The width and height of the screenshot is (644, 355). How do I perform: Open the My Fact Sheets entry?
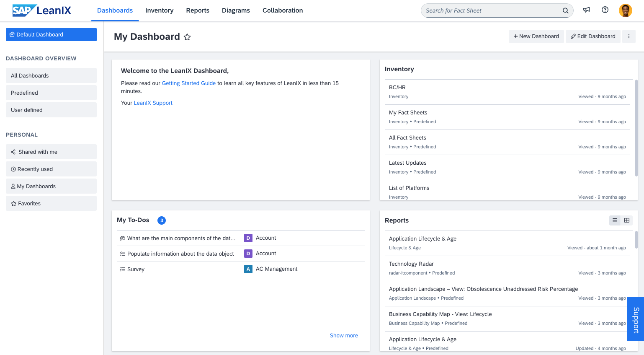(x=507, y=117)
